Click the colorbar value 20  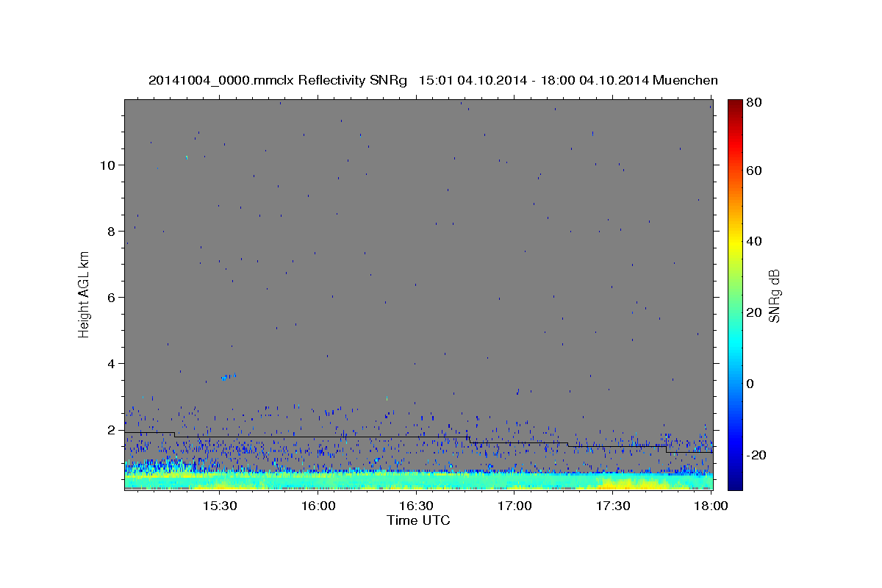756,312
